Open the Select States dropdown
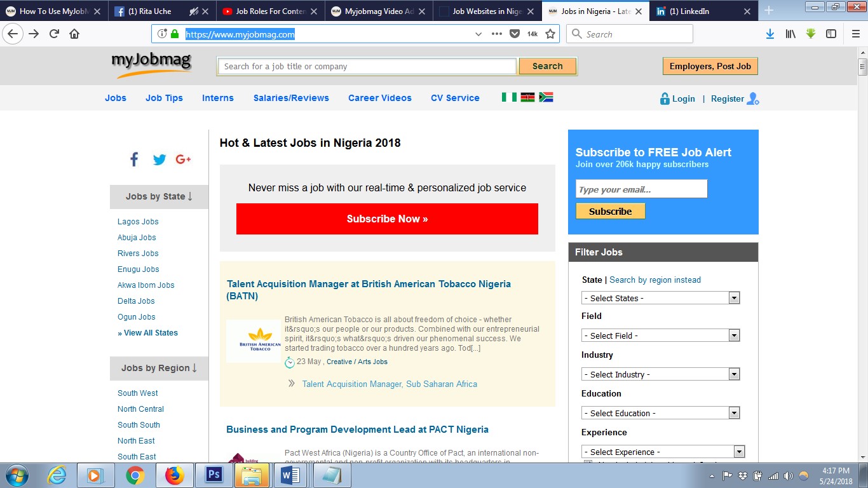 661,298
